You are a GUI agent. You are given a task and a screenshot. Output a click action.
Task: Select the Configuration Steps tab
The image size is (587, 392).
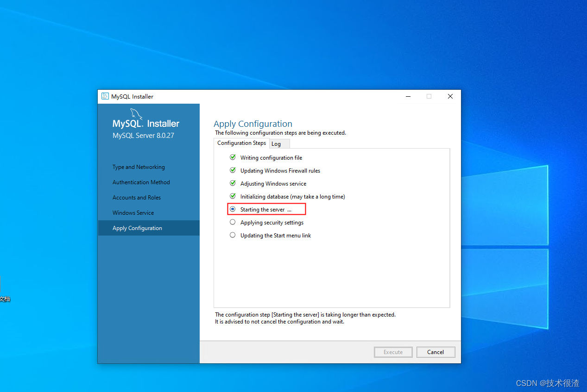tap(241, 143)
